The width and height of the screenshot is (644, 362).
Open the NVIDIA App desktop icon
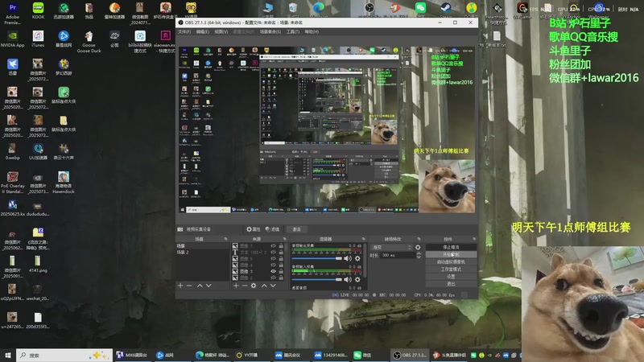pos(13,39)
